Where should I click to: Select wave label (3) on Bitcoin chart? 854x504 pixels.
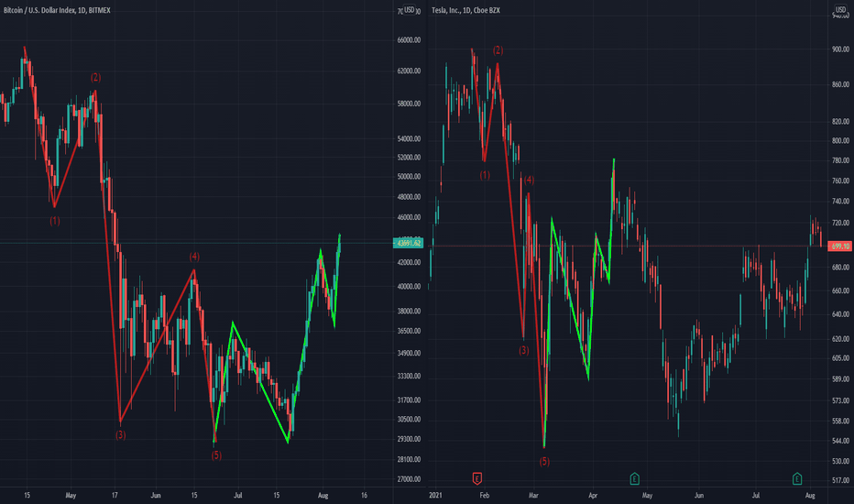[120, 434]
